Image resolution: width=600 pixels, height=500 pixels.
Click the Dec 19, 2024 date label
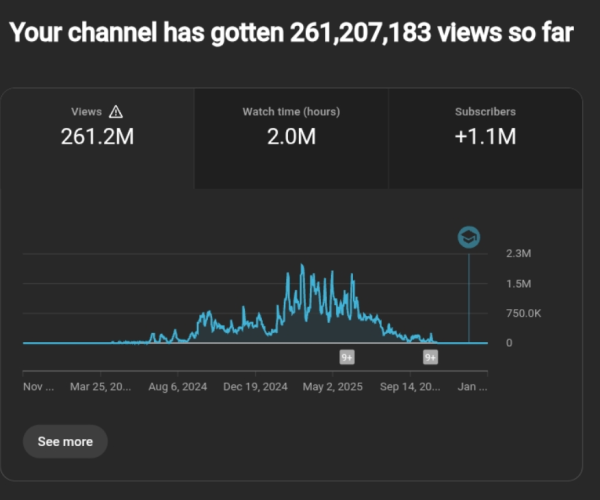(x=255, y=386)
